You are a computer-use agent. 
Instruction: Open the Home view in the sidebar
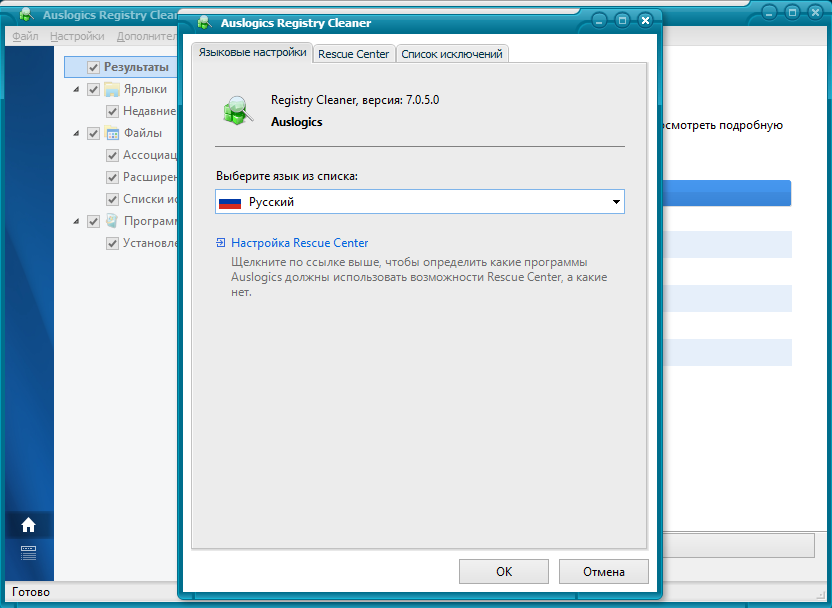(28, 525)
